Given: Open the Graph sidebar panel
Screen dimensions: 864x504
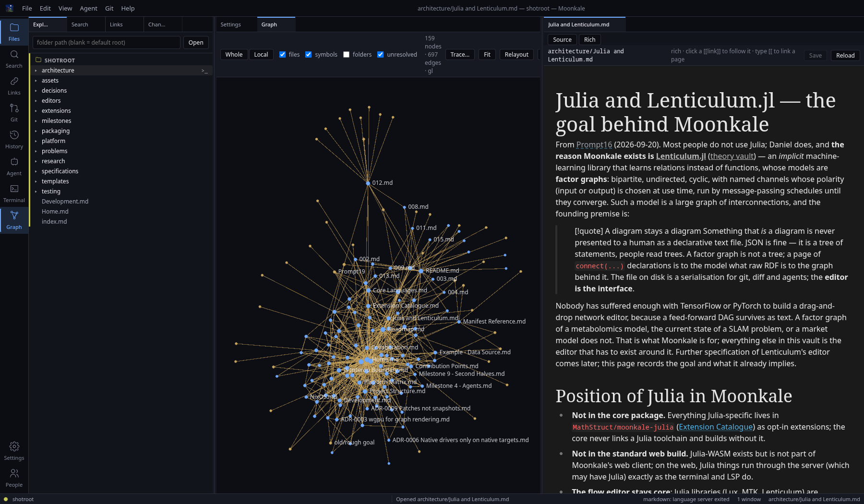Looking at the screenshot, I should [x=14, y=220].
